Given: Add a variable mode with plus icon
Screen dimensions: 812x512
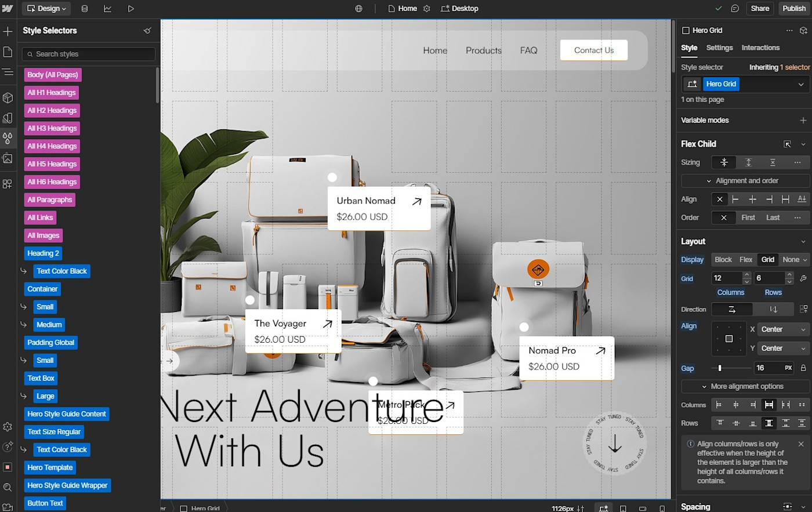Looking at the screenshot, I should coord(803,121).
